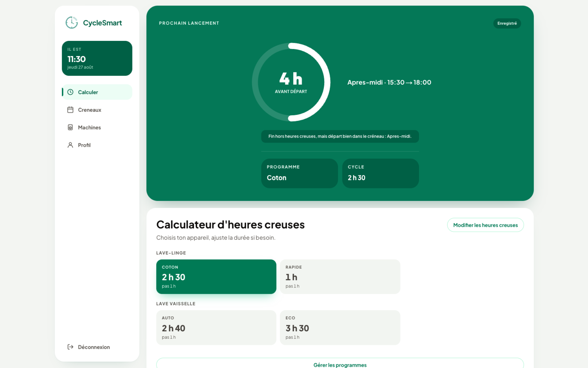Viewport: 588px width, 368px height.
Task: Click the calendar icon beside Creneaux
Action: point(70,110)
